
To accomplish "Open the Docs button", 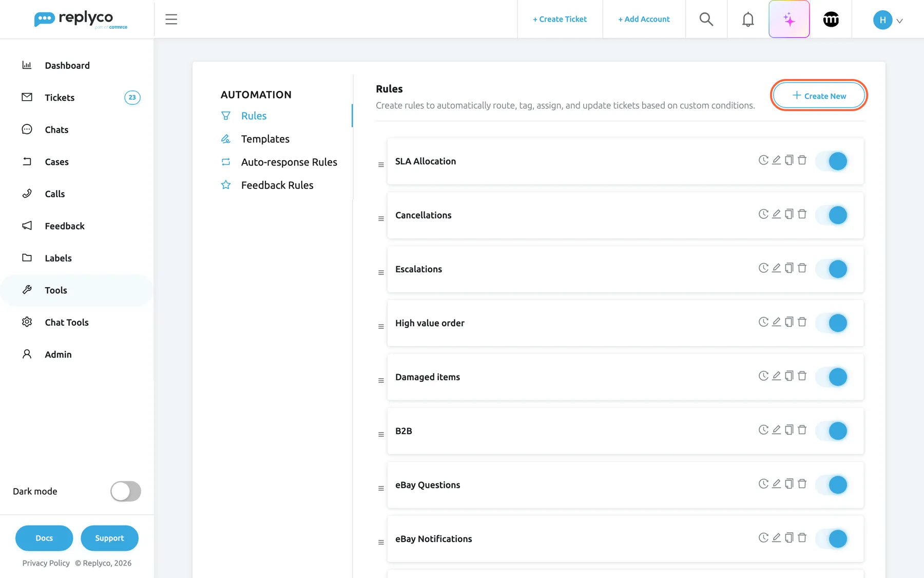I will 44,538.
